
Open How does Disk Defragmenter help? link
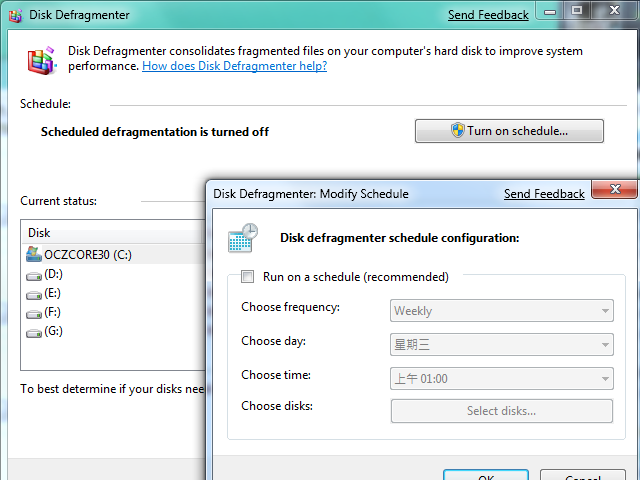[x=234, y=66]
